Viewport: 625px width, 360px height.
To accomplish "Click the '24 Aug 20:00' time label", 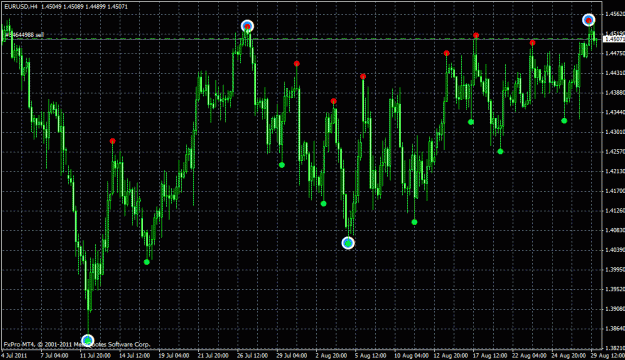I will 568,356.
